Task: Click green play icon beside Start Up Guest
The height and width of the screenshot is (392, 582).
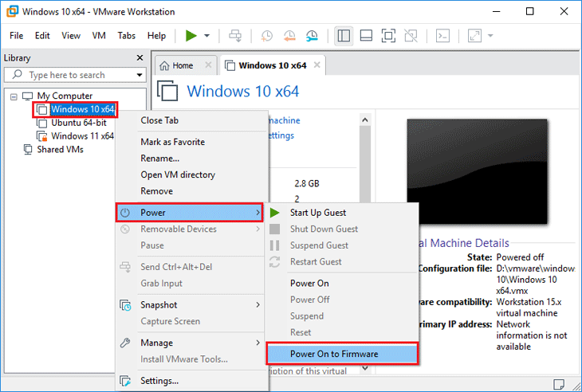Action: [275, 213]
